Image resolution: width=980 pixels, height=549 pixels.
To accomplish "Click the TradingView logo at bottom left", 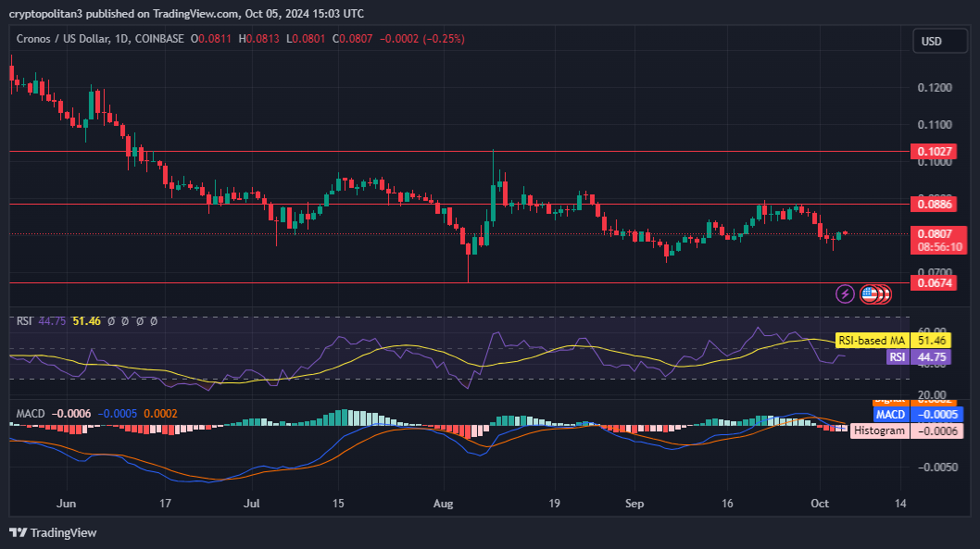I will 53,532.
